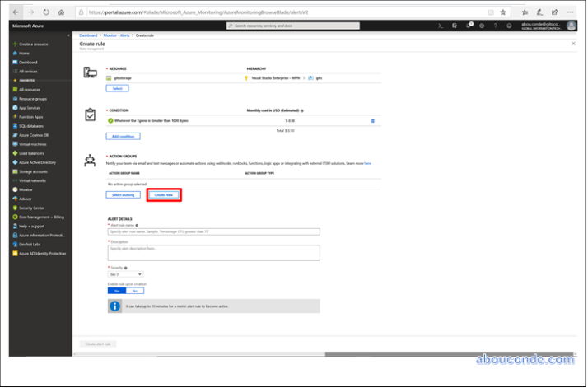Delete the Egress condition with trash icon
Viewport: 588px width, 388px height.
point(372,120)
